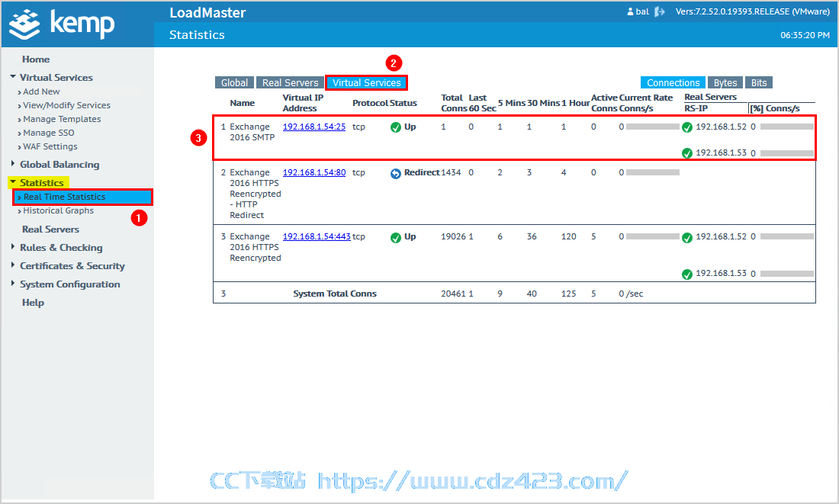The height and width of the screenshot is (504, 839).
Task: Click the clock reading 06:35:20 PM
Action: pos(805,35)
